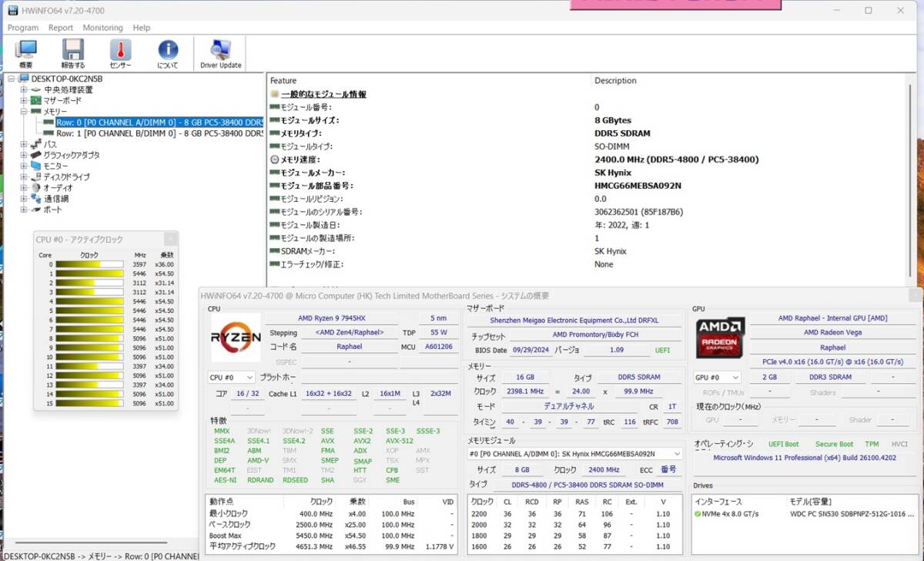Screen dimensions: 924x561
Task: Open the GPU #0 selector dropdown
Action: (717, 378)
